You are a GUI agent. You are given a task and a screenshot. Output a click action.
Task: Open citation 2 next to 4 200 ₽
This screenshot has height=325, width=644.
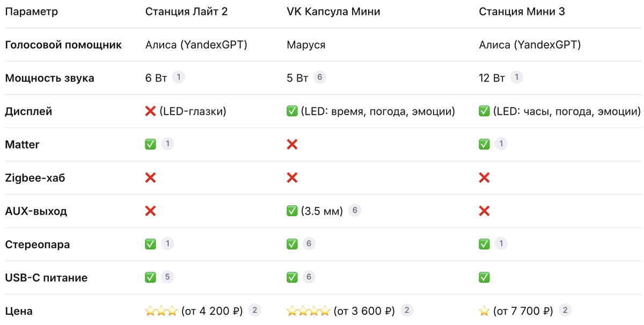(255, 310)
